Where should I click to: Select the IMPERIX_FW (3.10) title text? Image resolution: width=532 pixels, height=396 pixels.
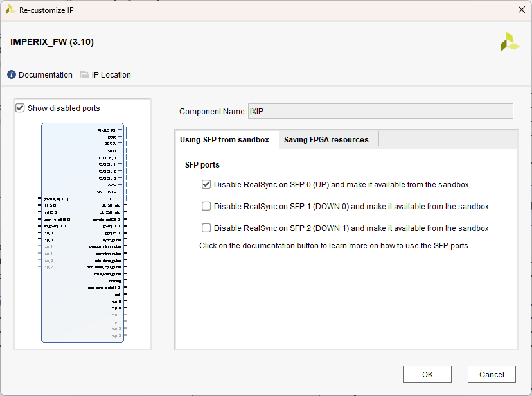pos(52,42)
